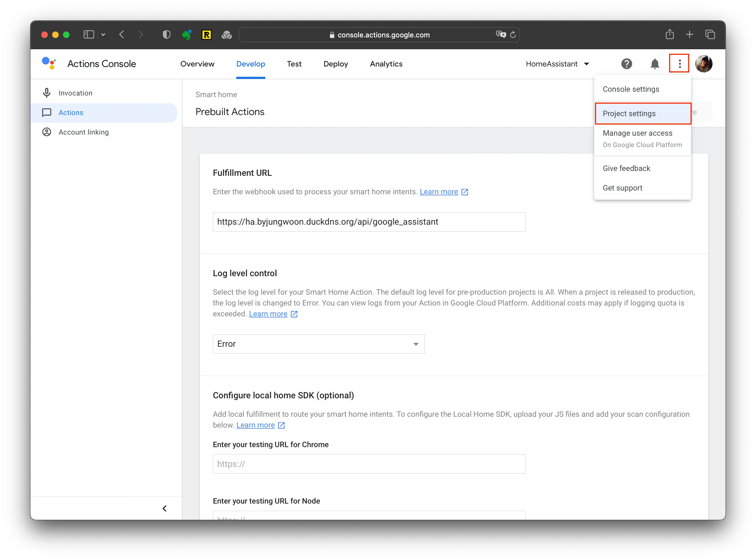
Task: Select Actions in the sidebar
Action: click(x=104, y=113)
